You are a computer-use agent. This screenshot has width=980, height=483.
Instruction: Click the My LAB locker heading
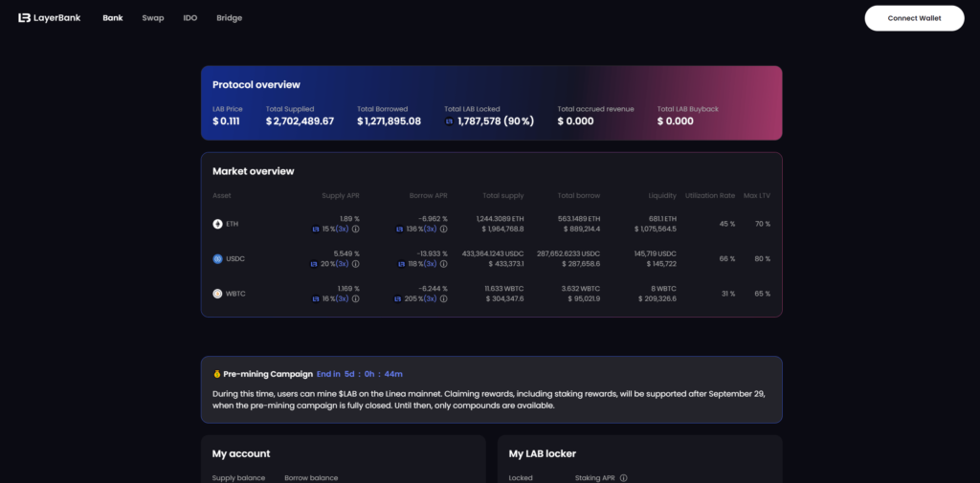click(x=543, y=454)
